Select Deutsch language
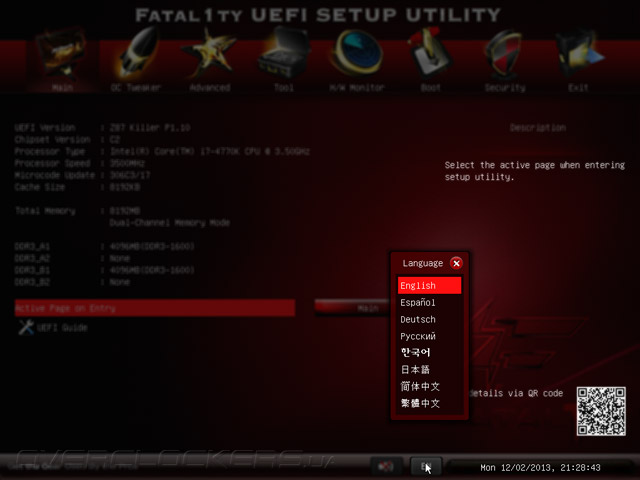The width and height of the screenshot is (640, 480). click(x=429, y=319)
